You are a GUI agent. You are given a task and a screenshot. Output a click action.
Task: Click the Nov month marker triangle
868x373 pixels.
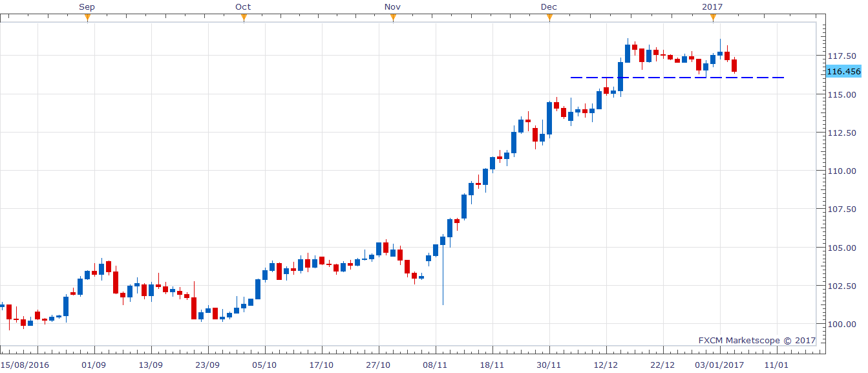coord(393,18)
